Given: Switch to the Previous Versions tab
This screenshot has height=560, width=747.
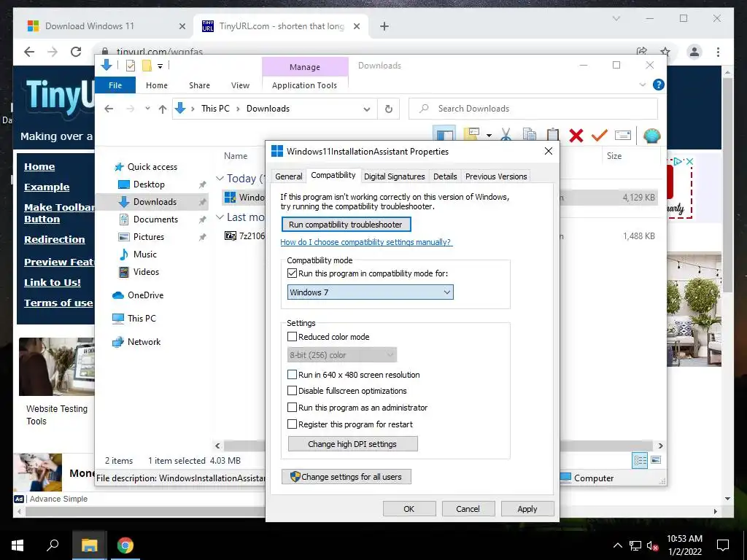Looking at the screenshot, I should [x=496, y=176].
